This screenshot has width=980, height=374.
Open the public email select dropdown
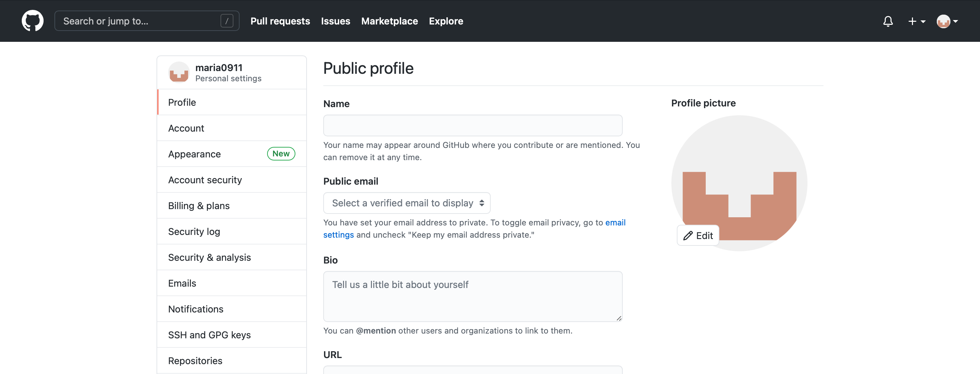tap(406, 203)
